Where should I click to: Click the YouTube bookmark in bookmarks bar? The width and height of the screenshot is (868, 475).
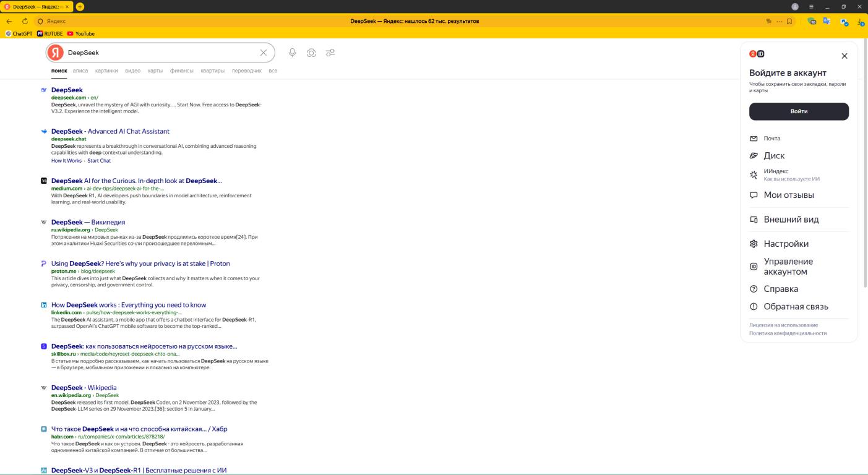[80, 34]
